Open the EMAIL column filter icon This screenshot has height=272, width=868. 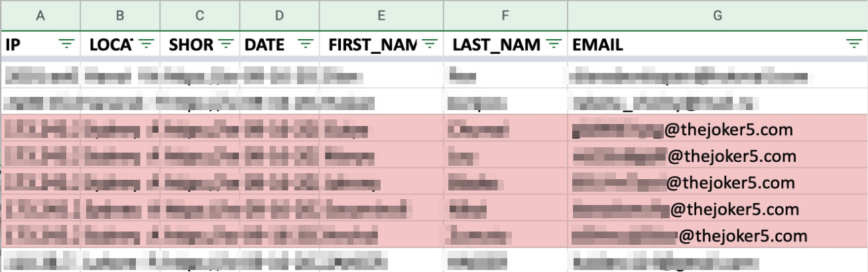pos(854,44)
